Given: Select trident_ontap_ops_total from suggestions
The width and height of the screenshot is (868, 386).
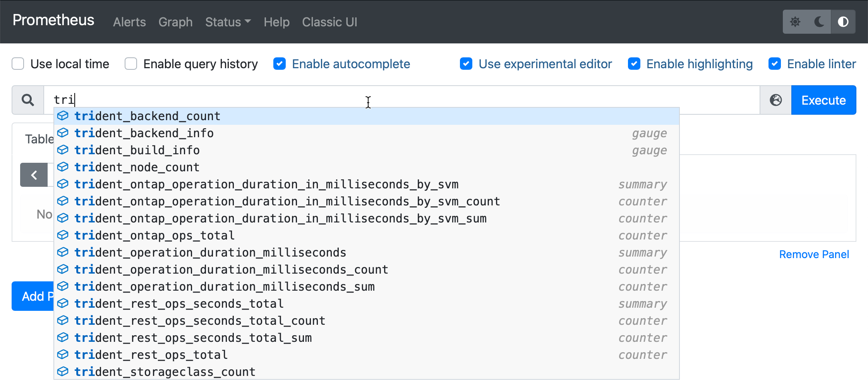Looking at the screenshot, I should pyautogui.click(x=154, y=235).
